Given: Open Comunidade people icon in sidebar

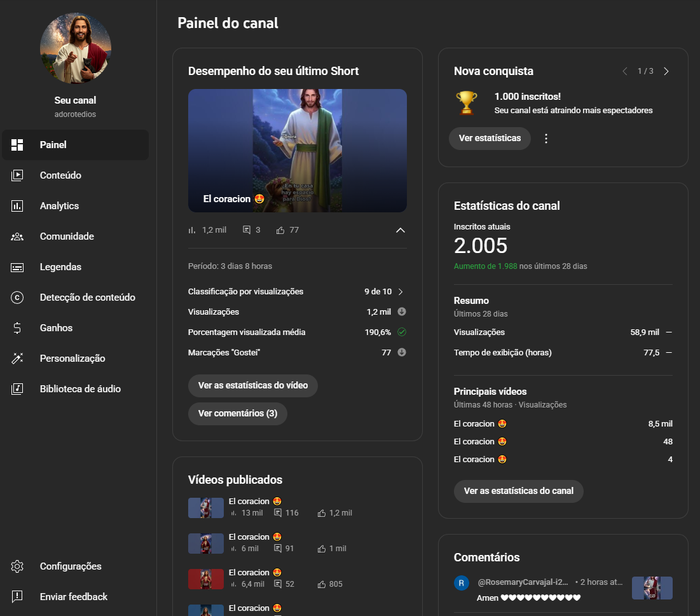Looking at the screenshot, I should point(17,236).
